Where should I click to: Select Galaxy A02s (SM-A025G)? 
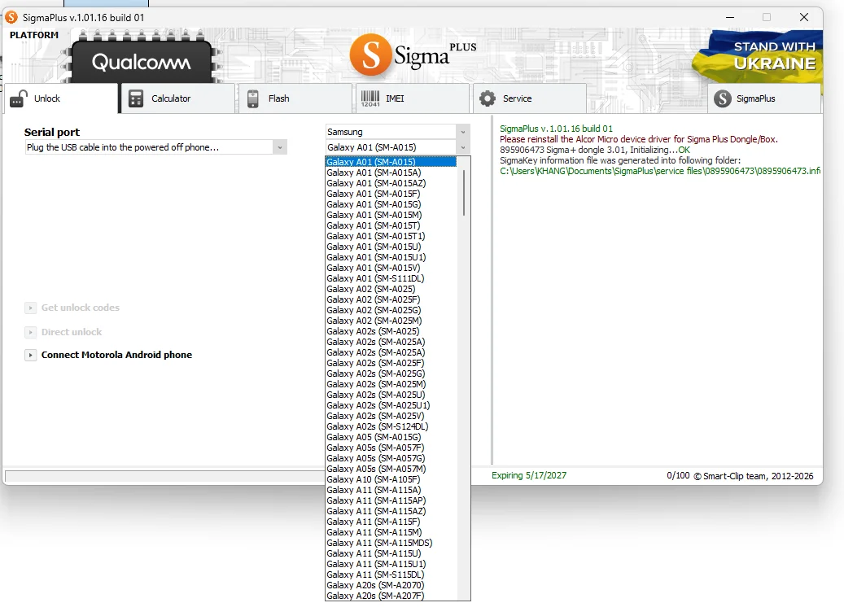pos(391,374)
